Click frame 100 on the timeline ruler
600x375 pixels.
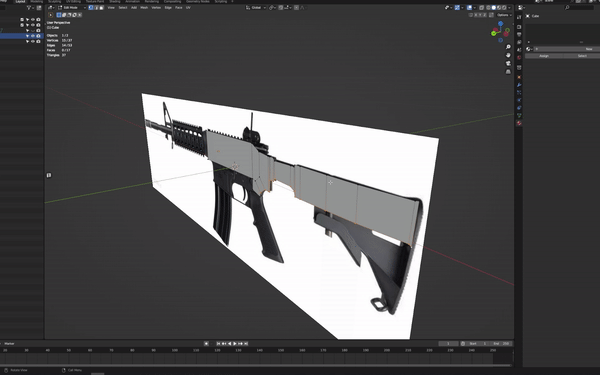(174, 350)
